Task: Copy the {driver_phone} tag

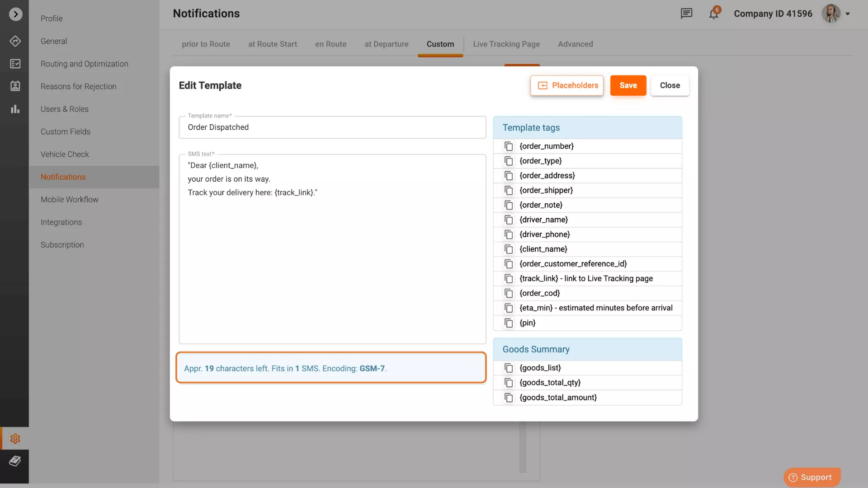Action: [509, 235]
